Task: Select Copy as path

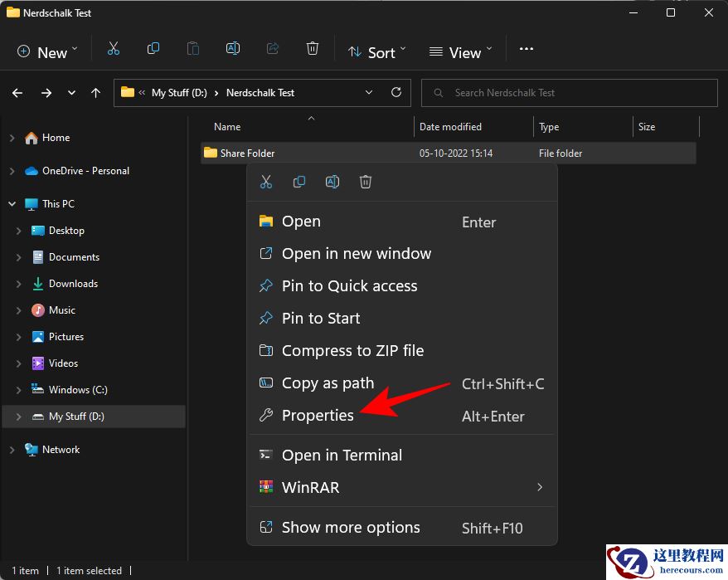Action: (x=402, y=383)
